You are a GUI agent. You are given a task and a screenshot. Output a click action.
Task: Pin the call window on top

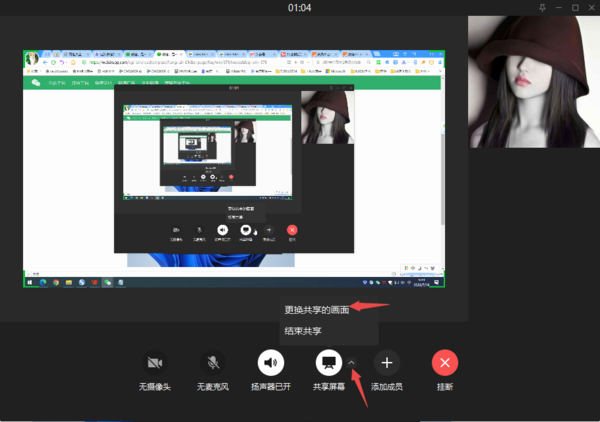click(543, 8)
